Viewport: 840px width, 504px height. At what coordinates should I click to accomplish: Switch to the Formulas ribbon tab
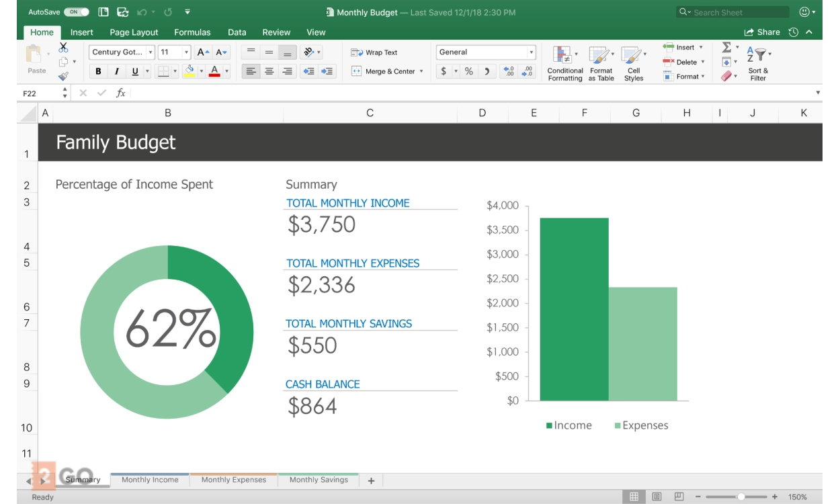192,32
